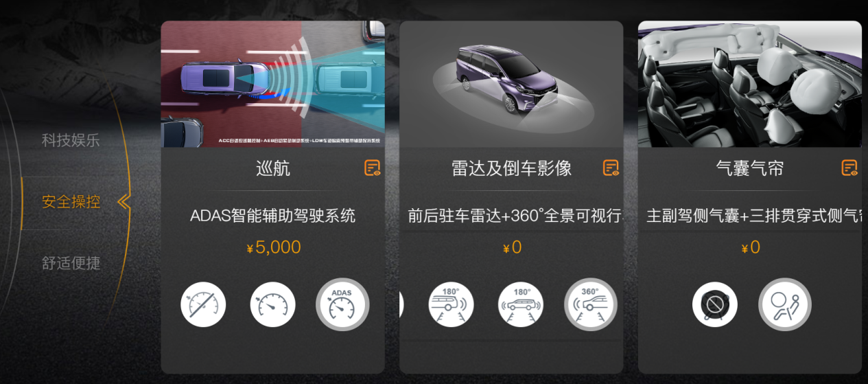Viewport: 868px width, 384px height.
Task: Open the details icon beside 雷达及倒车影像
Action: tap(611, 168)
